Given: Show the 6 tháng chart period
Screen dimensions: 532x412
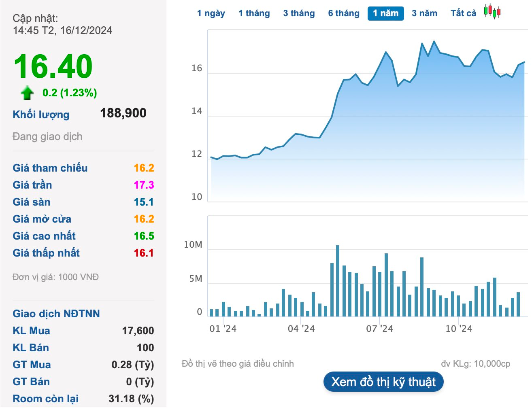Looking at the screenshot, I should tap(344, 13).
